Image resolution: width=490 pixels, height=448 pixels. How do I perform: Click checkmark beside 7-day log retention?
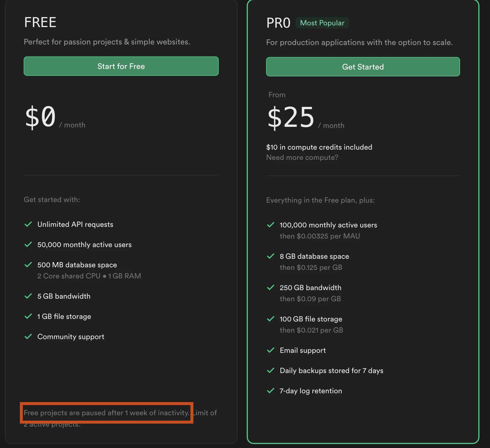pos(271,391)
